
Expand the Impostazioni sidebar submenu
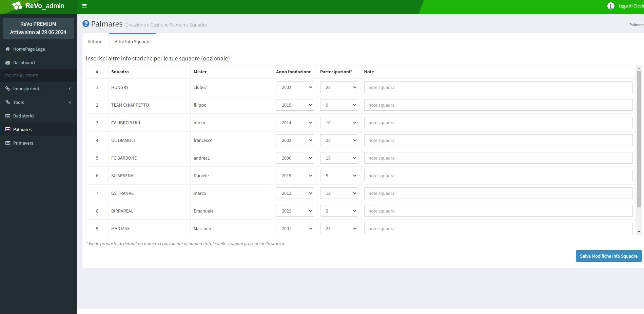(38, 89)
